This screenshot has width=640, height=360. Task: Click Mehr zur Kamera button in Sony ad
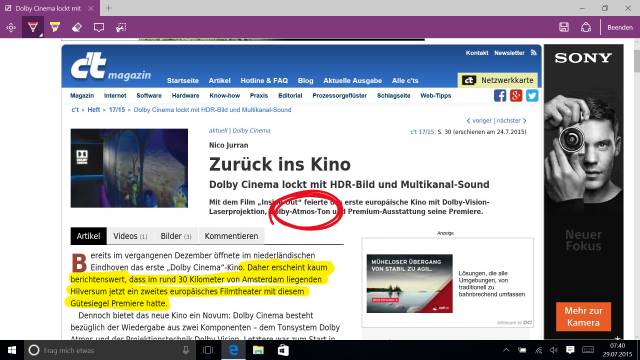click(583, 317)
